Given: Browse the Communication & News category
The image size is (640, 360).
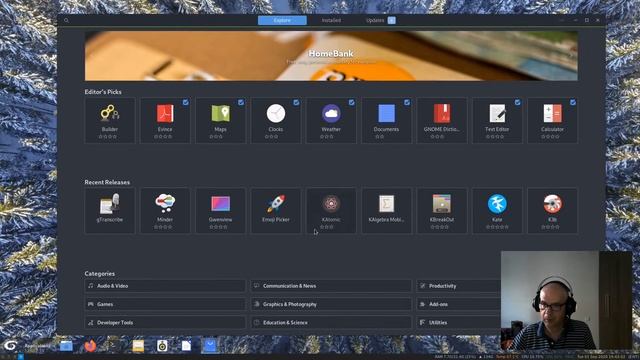Looking at the screenshot, I should coord(331,286).
